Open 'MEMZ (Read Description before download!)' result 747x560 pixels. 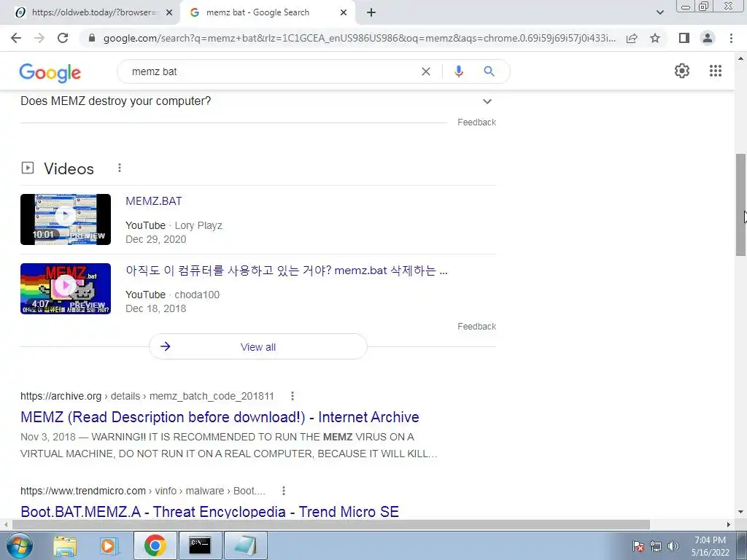click(220, 417)
